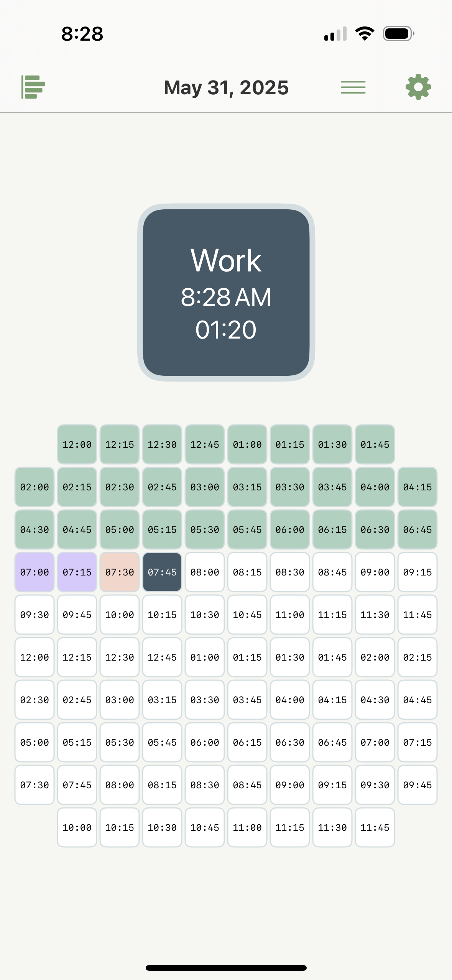Tap the home indicator bar
This screenshot has width=452, height=980.
226,968
